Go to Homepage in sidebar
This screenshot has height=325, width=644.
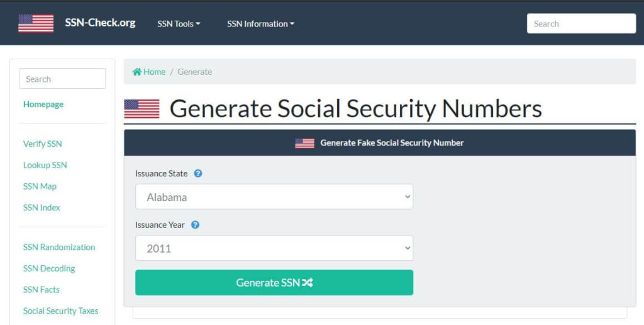coord(43,105)
